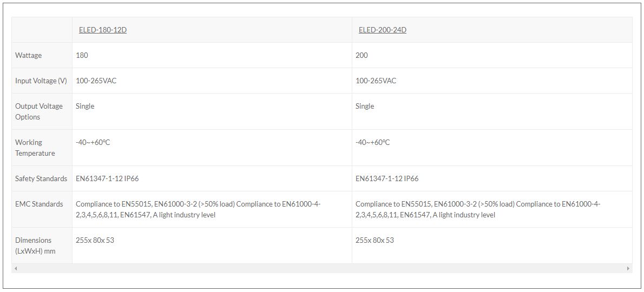Click the EMC compliance text under ELED-180-12D
The image size is (644, 292).
198,209
